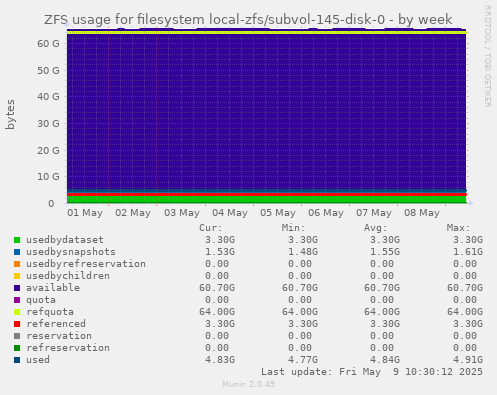Select the usedbysnapshots legend label
This screenshot has height=395, width=497.
(x=71, y=252)
